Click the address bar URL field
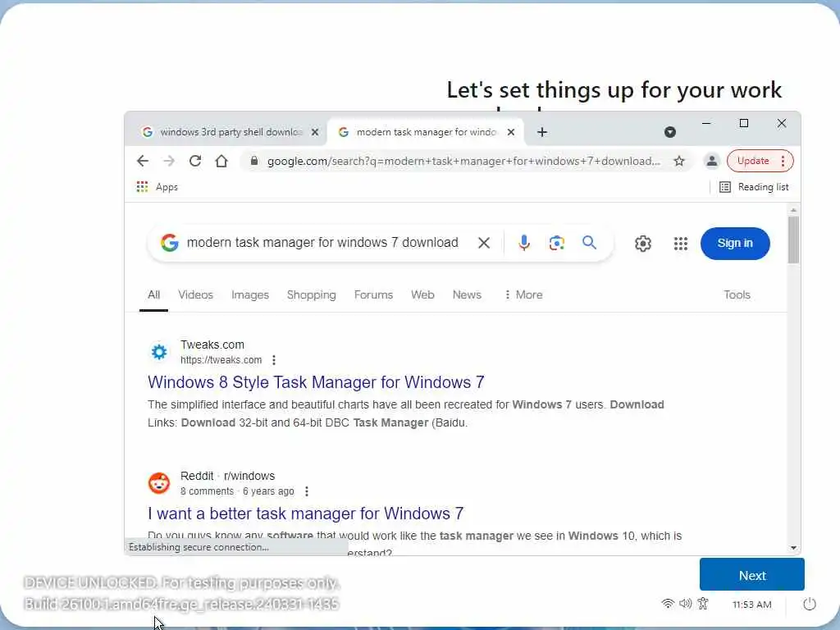Viewport: 840px width, 630px height. click(x=463, y=162)
